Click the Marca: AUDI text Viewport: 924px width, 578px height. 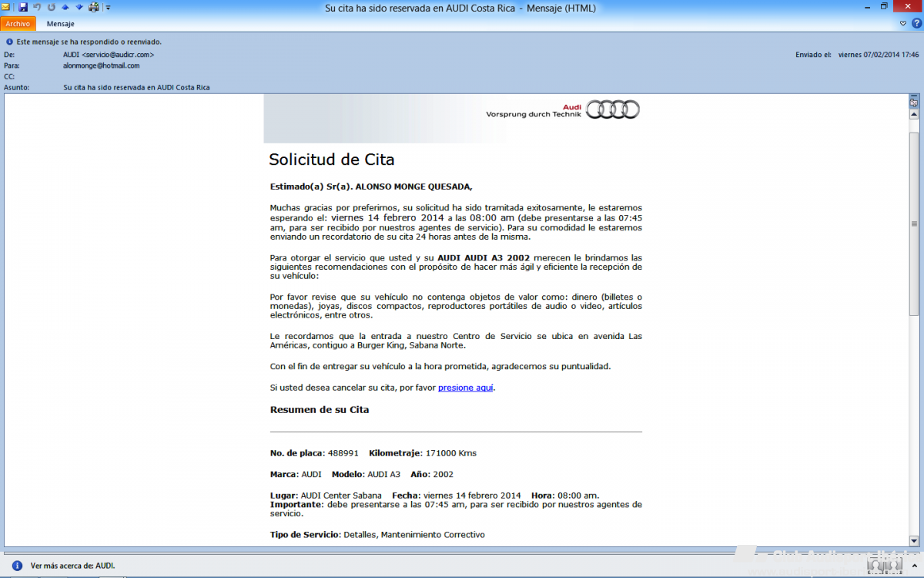pos(296,475)
